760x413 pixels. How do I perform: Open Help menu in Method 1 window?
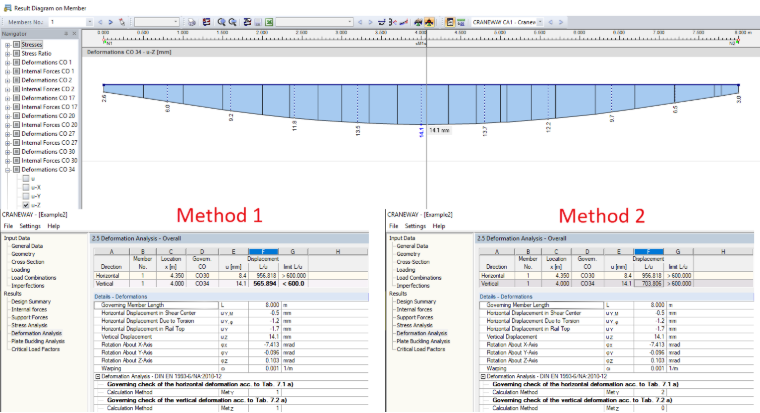(x=53, y=226)
